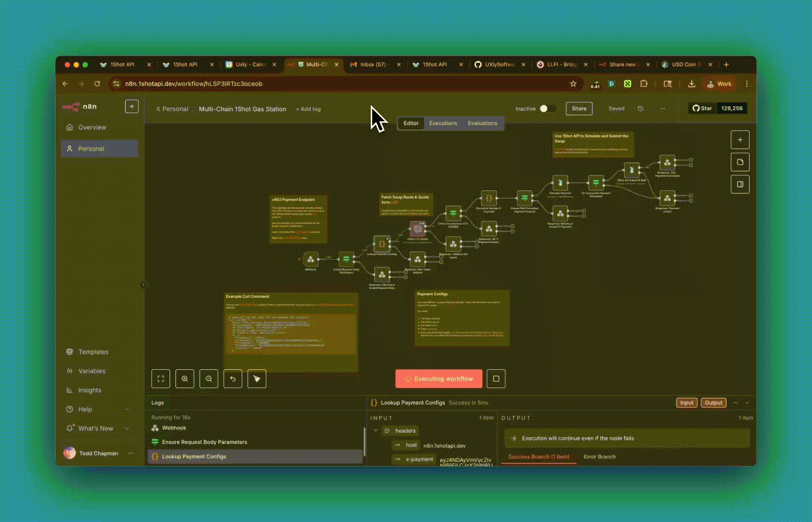Click the x402 Payment Endpoint sticky note
This screenshot has width=812, height=522.
tap(299, 219)
